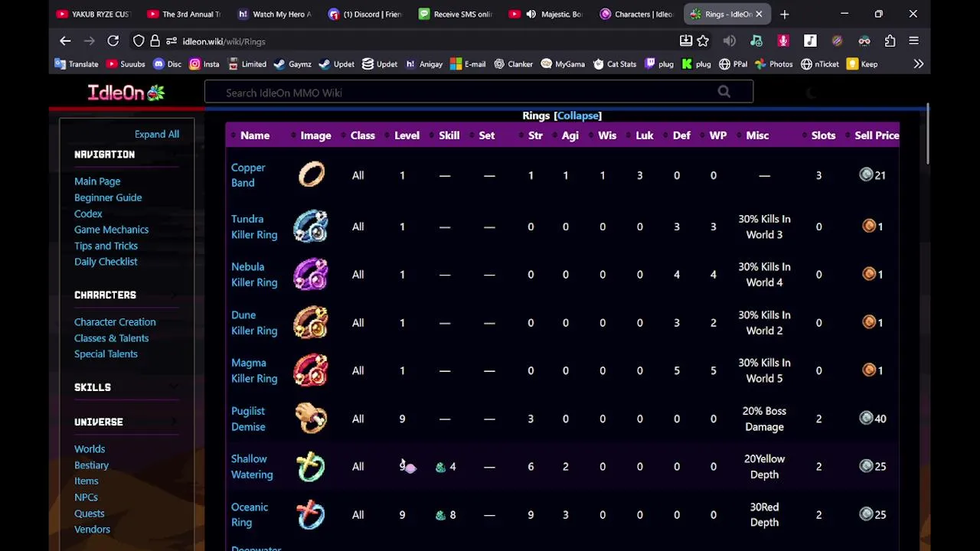Screen dimensions: 980x551
Task: Open the browser extensions puzzle icon
Action: (890, 41)
